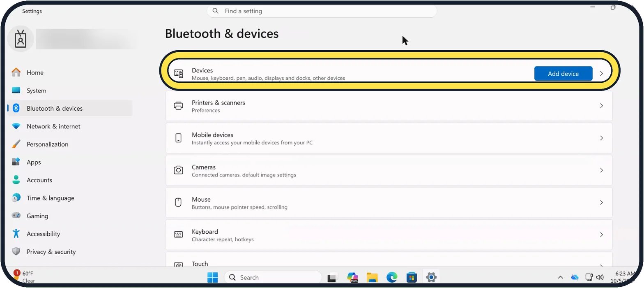
Task: Click the Settings gear on taskbar
Action: coord(431,278)
